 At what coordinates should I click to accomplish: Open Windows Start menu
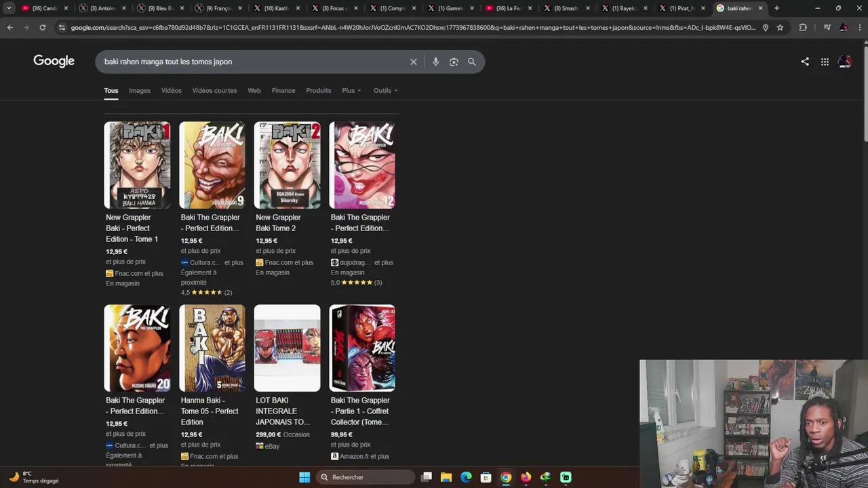click(304, 477)
